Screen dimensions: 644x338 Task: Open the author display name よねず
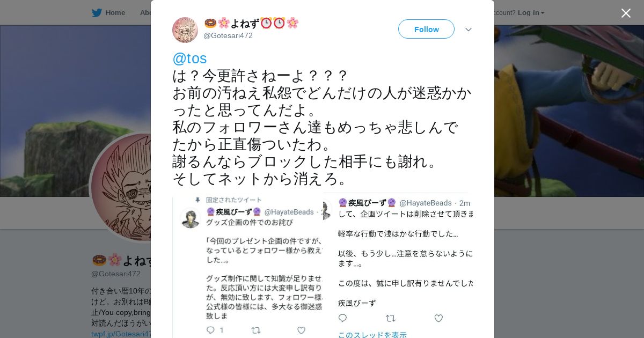(x=251, y=23)
